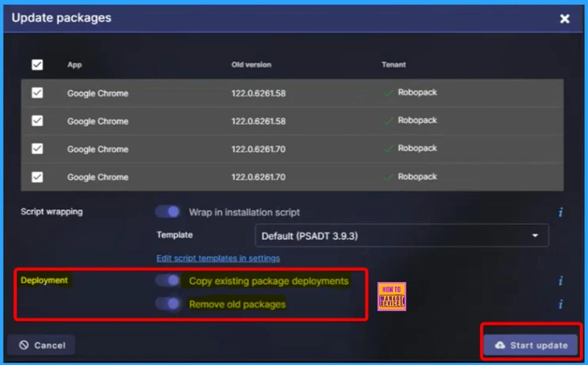Viewport: 588px width, 365px height.
Task: Show info for Script wrapping option
Action: pyautogui.click(x=560, y=212)
